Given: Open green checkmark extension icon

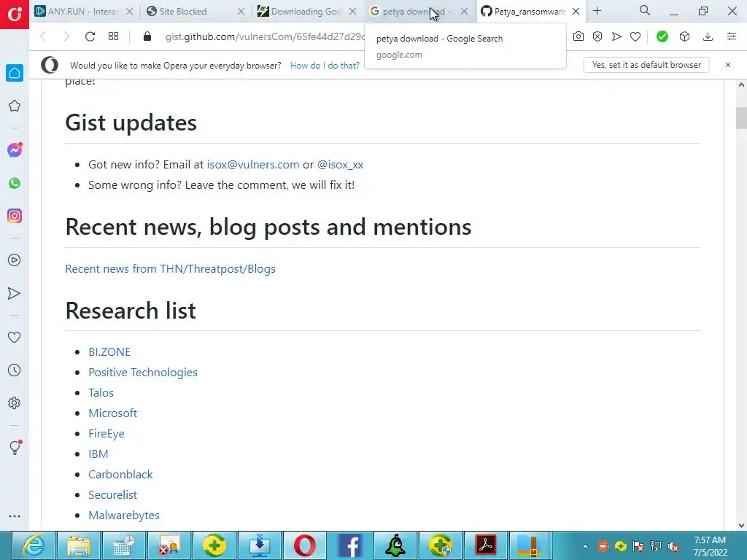Looking at the screenshot, I should 662,36.
